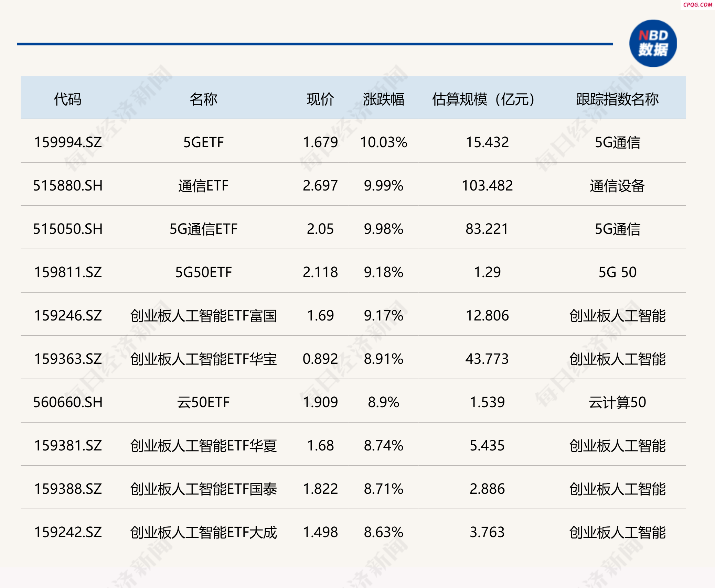Click the CPQG.COM watermark link
Screen dimensions: 715x588
point(697,4)
